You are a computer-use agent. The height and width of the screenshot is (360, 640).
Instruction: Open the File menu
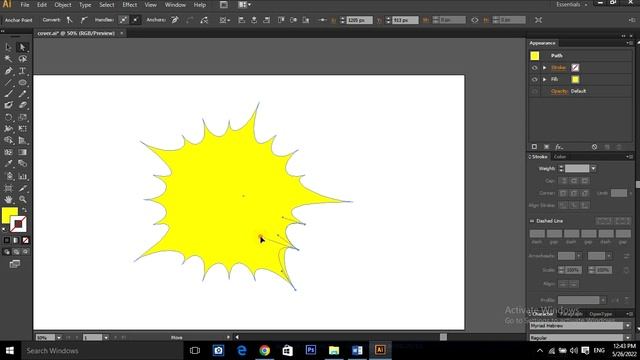[25, 5]
